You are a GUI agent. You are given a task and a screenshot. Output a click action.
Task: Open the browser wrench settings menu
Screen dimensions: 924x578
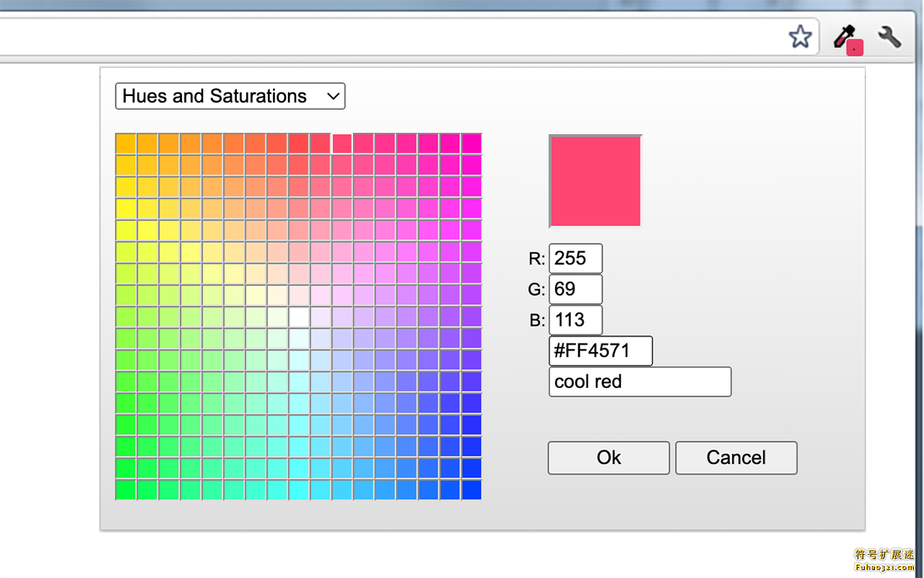pyautogui.click(x=889, y=36)
